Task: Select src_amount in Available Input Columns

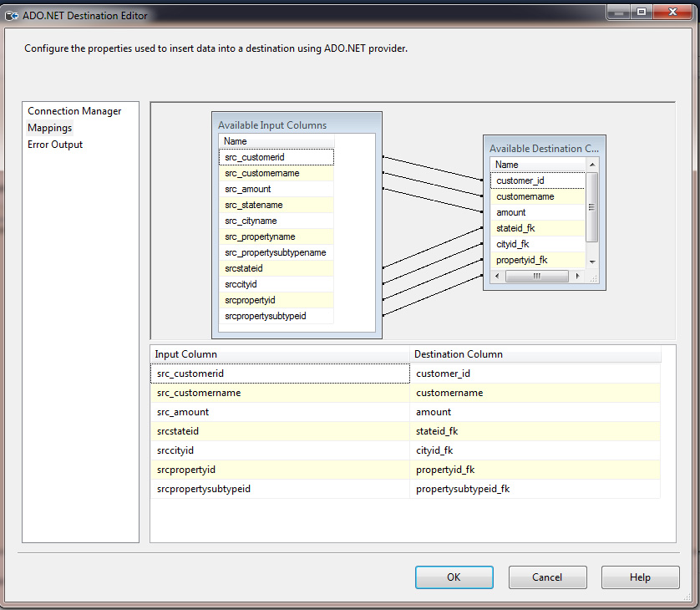Action: tap(276, 189)
